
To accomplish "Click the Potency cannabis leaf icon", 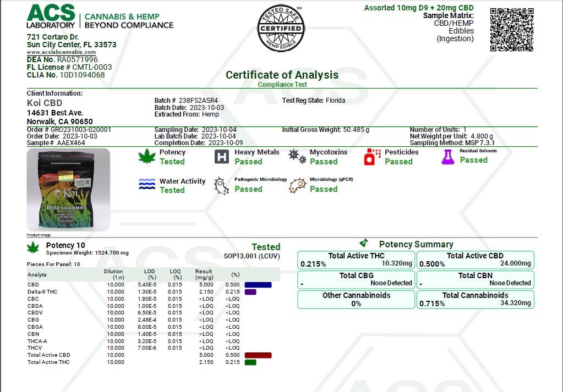I will [147, 157].
